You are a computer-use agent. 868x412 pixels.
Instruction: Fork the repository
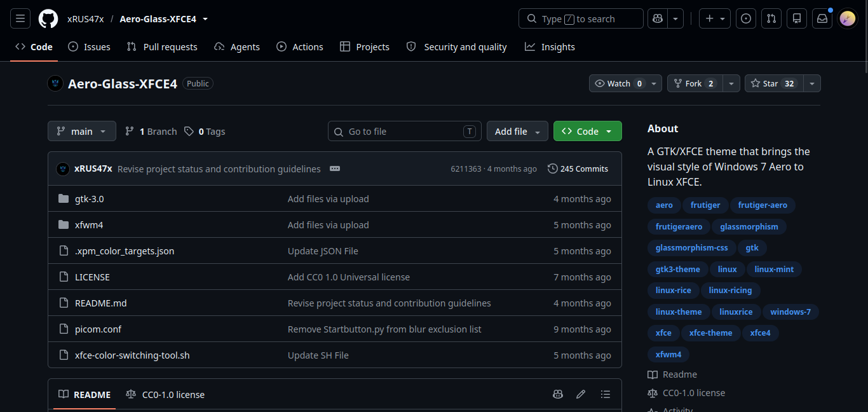click(x=695, y=83)
